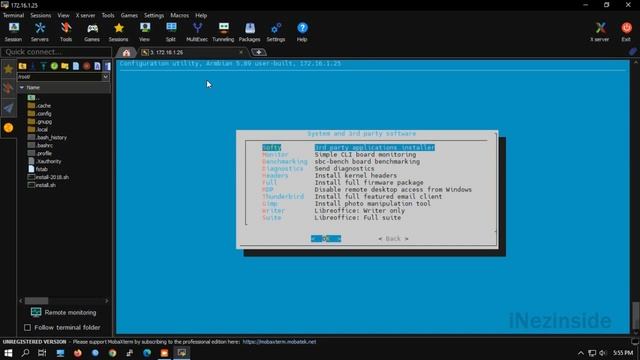The image size is (640, 360).
Task: Open the Games menu
Action: pos(129,16)
